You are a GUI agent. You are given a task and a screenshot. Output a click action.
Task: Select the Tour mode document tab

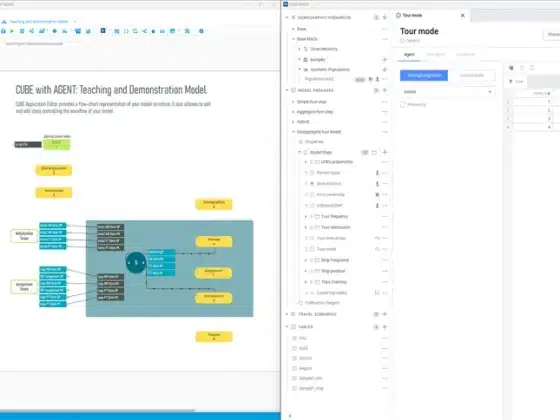pyautogui.click(x=412, y=15)
